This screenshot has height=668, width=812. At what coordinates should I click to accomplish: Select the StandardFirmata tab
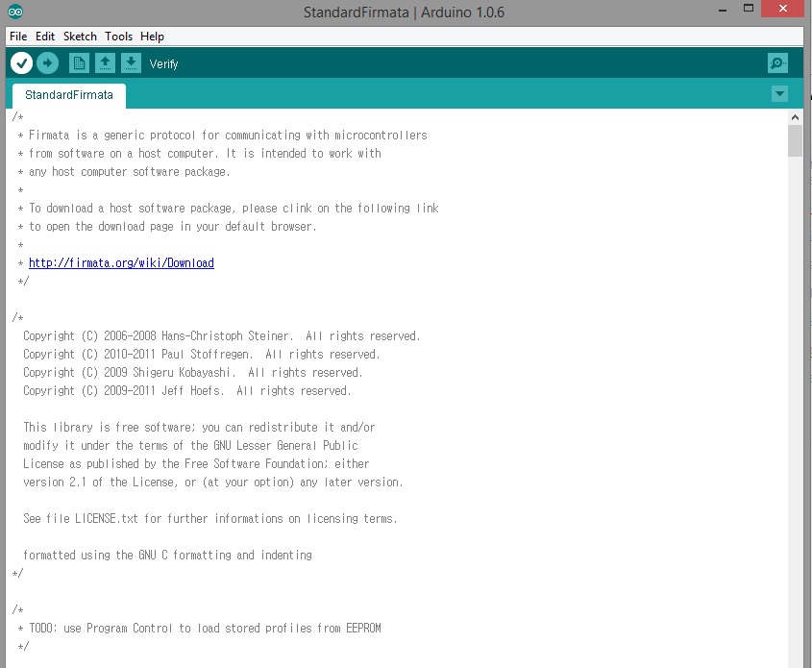click(x=69, y=95)
